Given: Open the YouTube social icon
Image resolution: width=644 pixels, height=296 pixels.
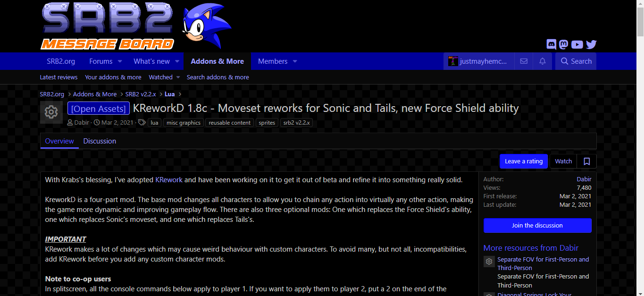Looking at the screenshot, I should tap(577, 44).
